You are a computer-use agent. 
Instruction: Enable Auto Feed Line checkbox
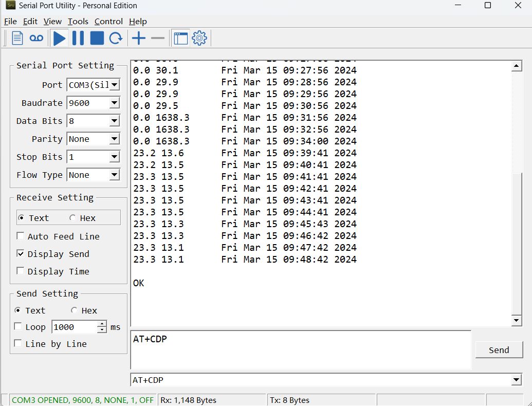pos(21,236)
